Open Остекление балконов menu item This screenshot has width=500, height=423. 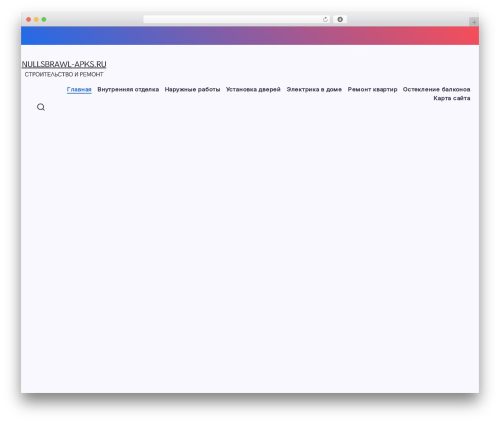click(x=436, y=89)
